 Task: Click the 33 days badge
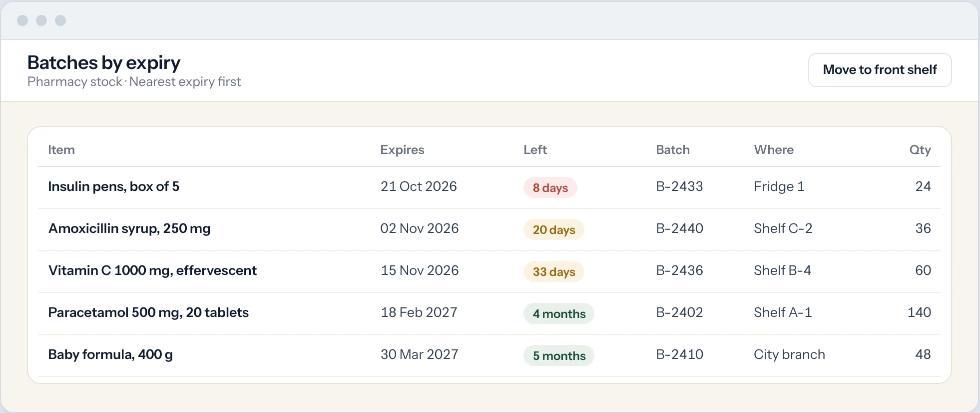coord(553,271)
